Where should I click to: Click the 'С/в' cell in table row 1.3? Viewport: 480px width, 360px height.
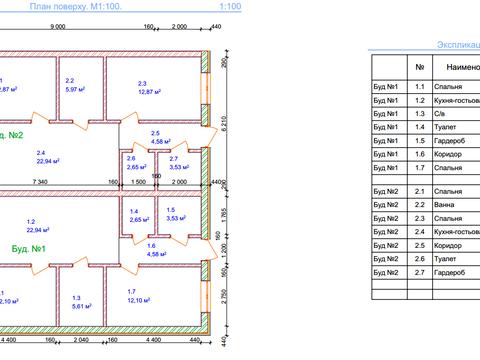[439, 114]
